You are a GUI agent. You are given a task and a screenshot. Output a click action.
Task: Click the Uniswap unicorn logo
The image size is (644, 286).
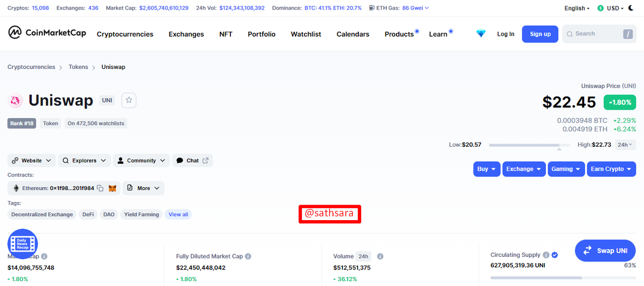click(16, 101)
